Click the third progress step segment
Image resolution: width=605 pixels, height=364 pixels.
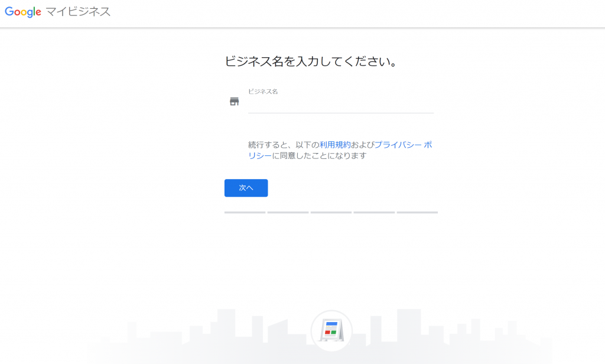331,212
